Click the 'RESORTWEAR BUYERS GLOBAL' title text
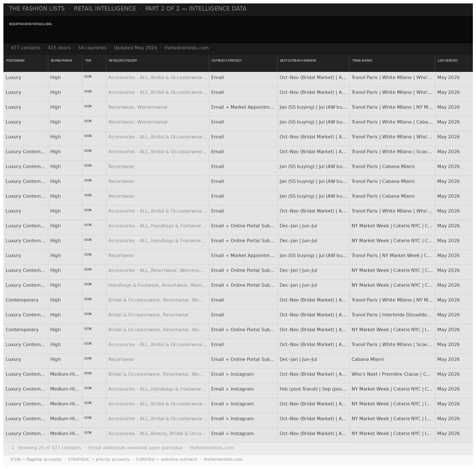 click(31, 24)
